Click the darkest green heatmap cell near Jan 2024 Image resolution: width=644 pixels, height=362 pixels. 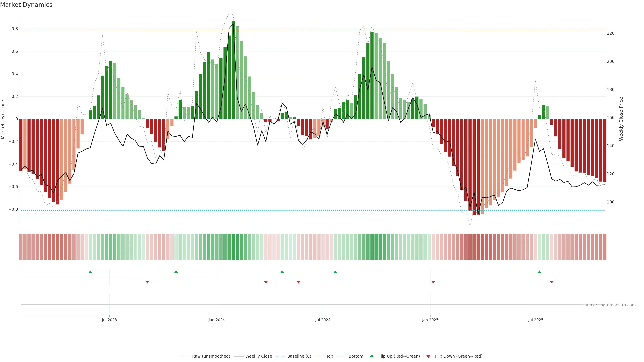[233, 247]
